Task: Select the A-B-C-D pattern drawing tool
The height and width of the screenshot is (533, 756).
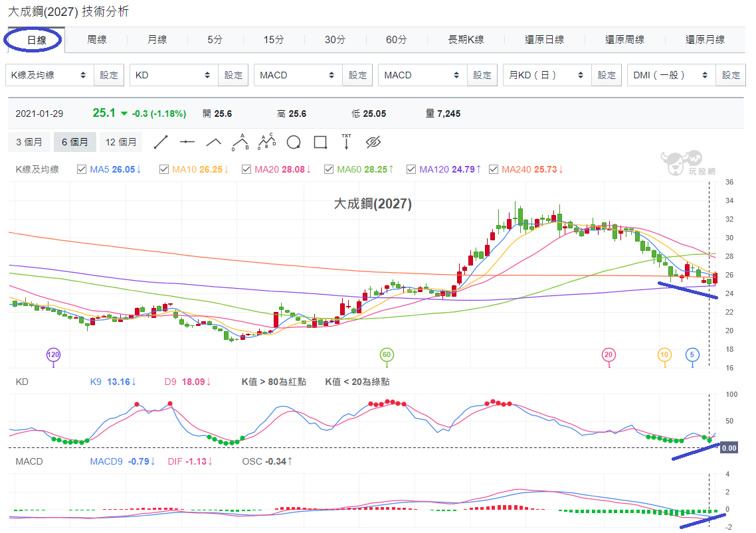Action: pyautogui.click(x=267, y=142)
